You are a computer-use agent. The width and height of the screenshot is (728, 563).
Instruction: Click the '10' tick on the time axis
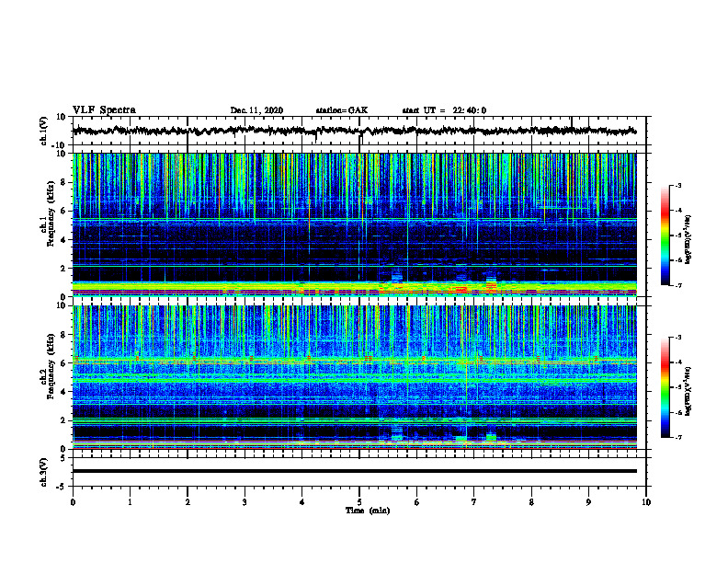646,502
